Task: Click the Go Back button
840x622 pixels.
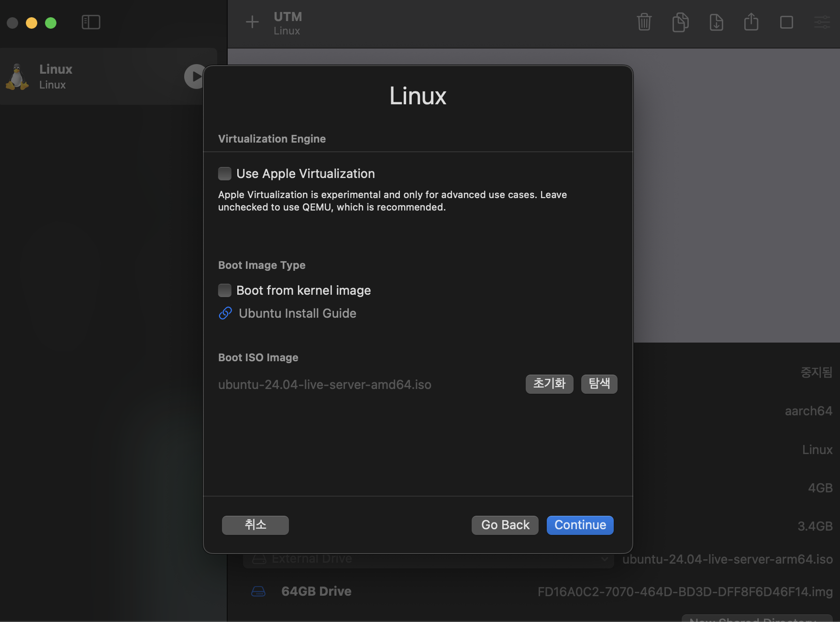Action: coord(505,525)
